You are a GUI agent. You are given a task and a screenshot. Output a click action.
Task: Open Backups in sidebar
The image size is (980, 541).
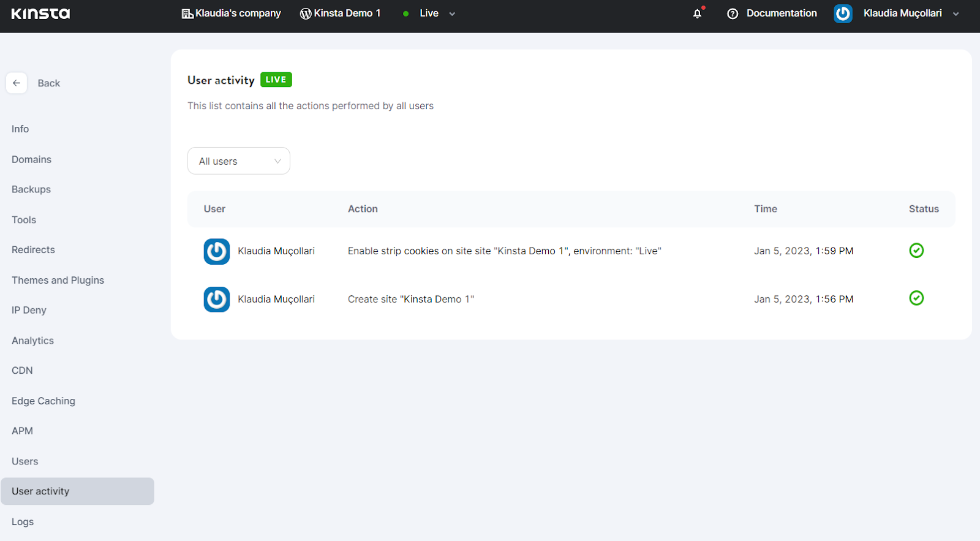pos(31,189)
